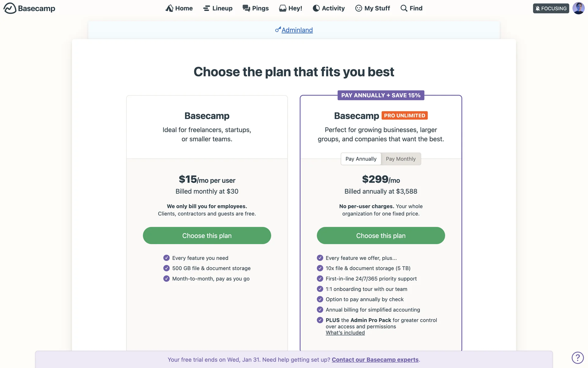
Task: Open the Hey! inbox icon
Action: click(x=283, y=8)
